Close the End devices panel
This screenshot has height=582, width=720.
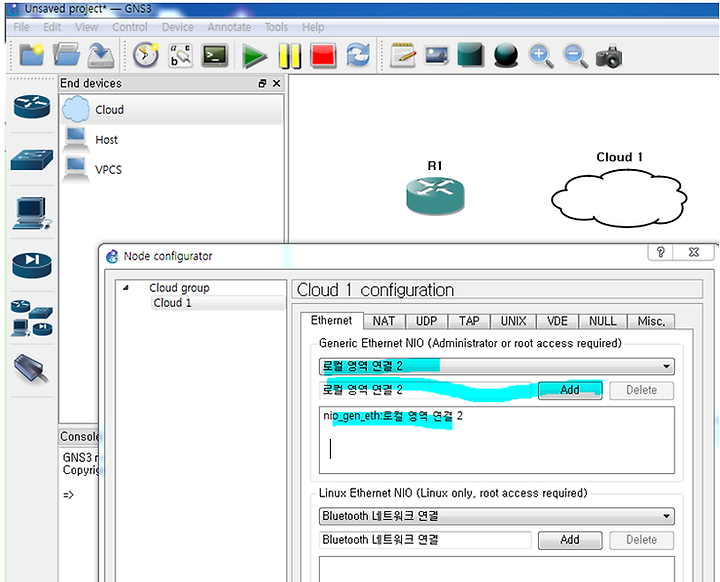pos(276,83)
